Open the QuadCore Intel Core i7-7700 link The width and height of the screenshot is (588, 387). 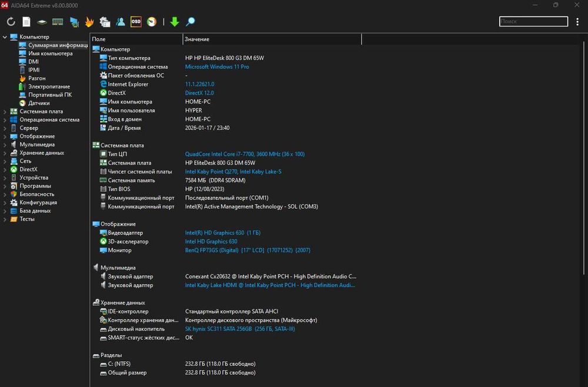click(245, 154)
